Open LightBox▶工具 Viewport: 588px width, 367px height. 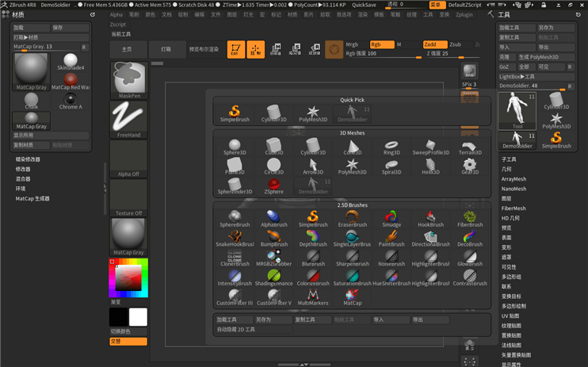(536, 77)
